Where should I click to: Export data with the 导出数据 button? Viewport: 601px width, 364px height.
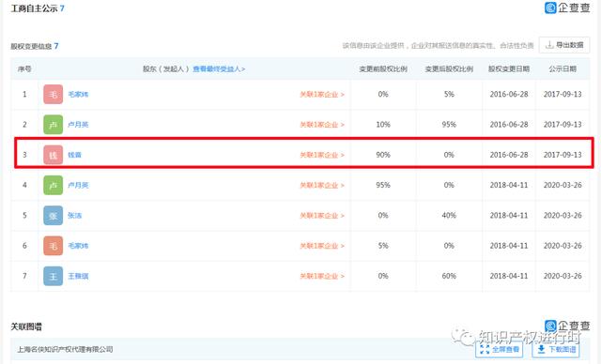564,45
